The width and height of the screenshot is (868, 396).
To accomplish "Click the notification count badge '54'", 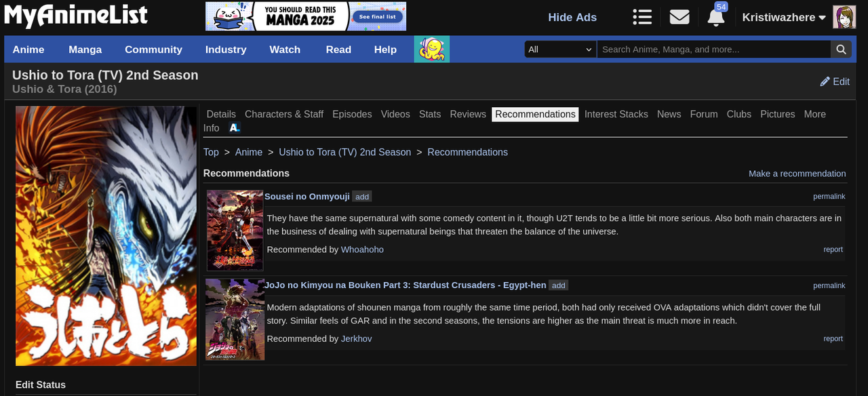I will 721,7.
